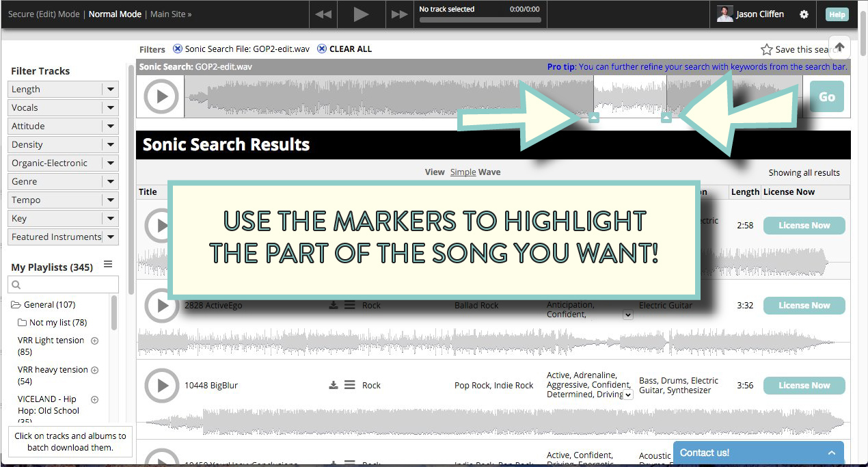
Task: Go to Main Site link
Action: (x=171, y=14)
